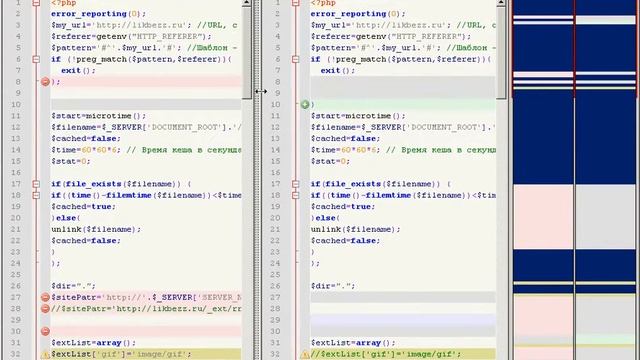
Task: Click $dir="."; in the left pane
Action: [73, 286]
